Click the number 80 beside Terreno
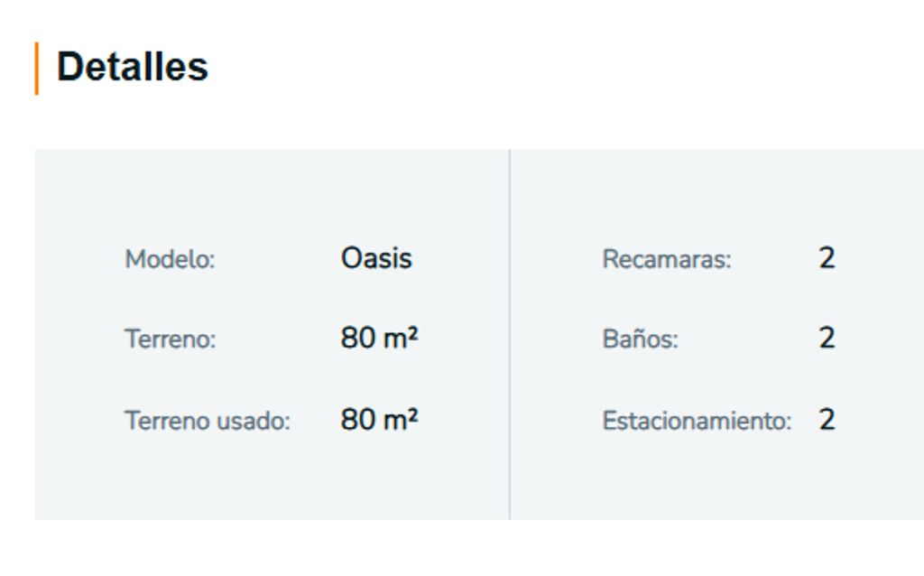Image resolution: width=924 pixels, height=576 pixels. [x=357, y=339]
